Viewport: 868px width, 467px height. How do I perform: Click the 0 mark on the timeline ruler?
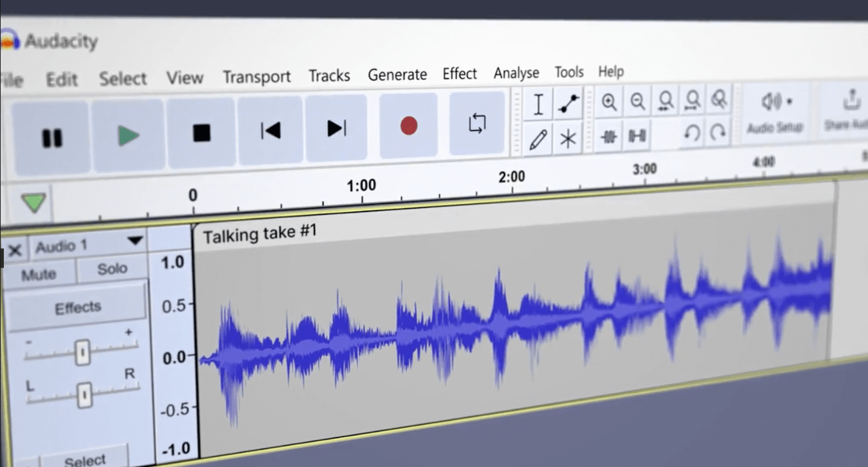tap(192, 196)
